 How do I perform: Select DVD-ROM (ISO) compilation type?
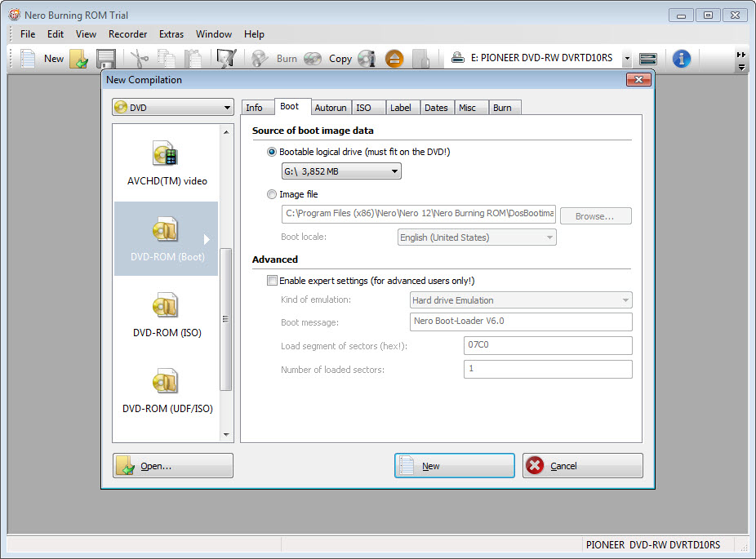(167, 315)
